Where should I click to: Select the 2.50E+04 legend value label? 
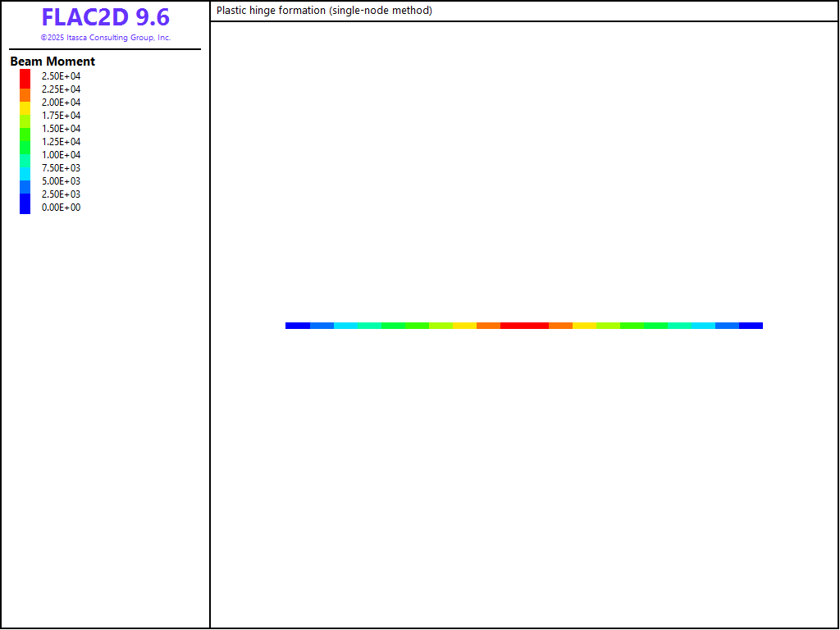point(62,76)
